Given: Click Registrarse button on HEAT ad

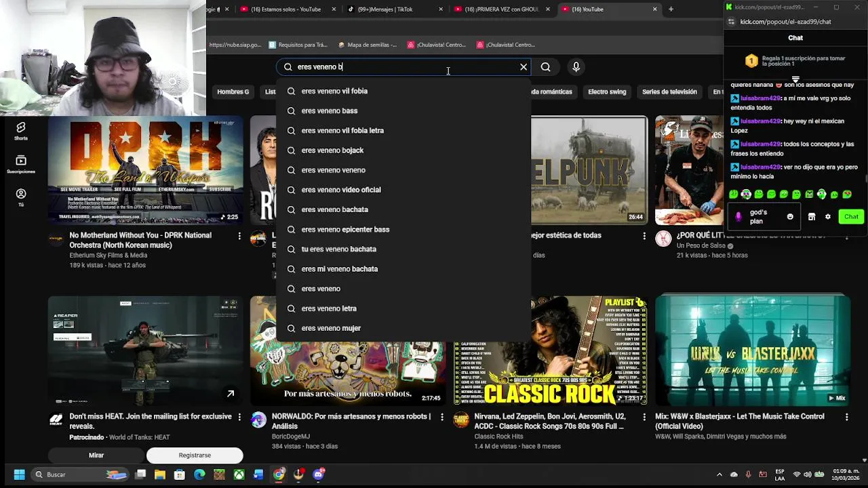Looking at the screenshot, I should 195,455.
